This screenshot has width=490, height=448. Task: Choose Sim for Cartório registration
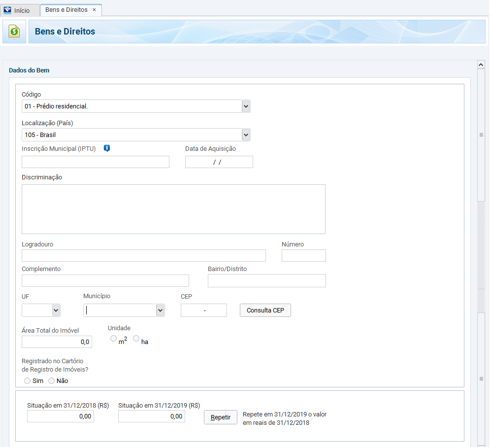pyautogui.click(x=27, y=380)
